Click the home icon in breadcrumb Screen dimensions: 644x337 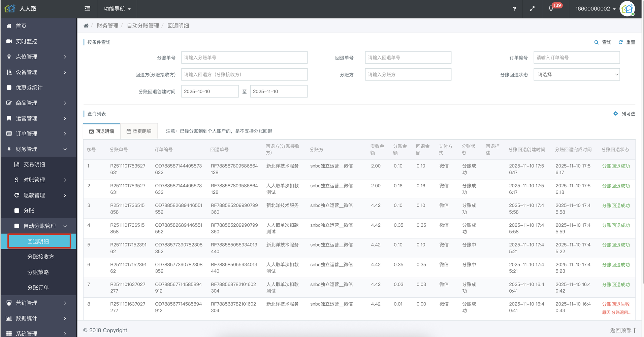pos(86,26)
